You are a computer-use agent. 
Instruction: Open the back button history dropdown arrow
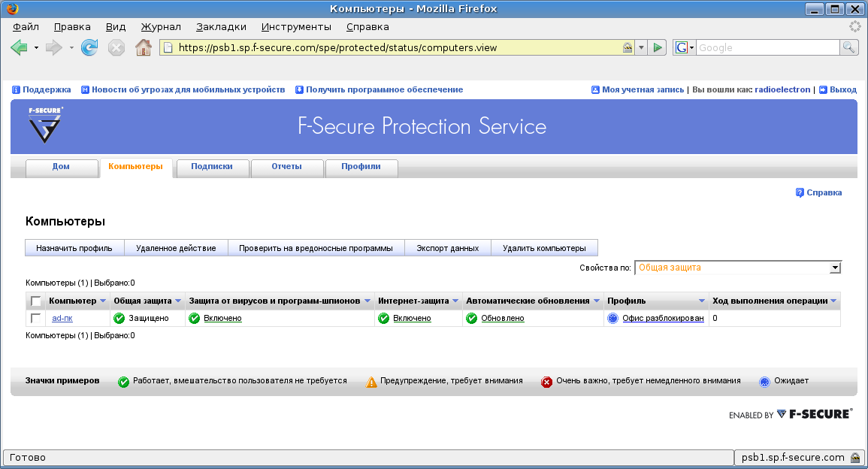(x=36, y=47)
